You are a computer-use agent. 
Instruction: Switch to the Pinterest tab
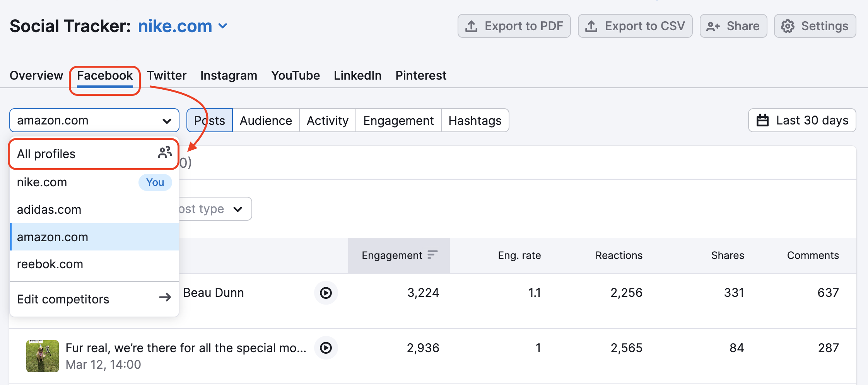pos(421,75)
